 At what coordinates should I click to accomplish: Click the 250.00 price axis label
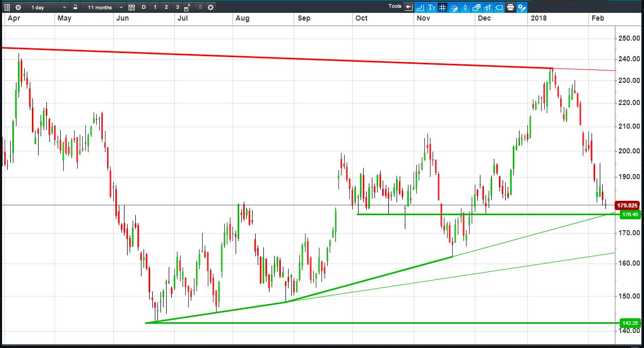coord(629,39)
